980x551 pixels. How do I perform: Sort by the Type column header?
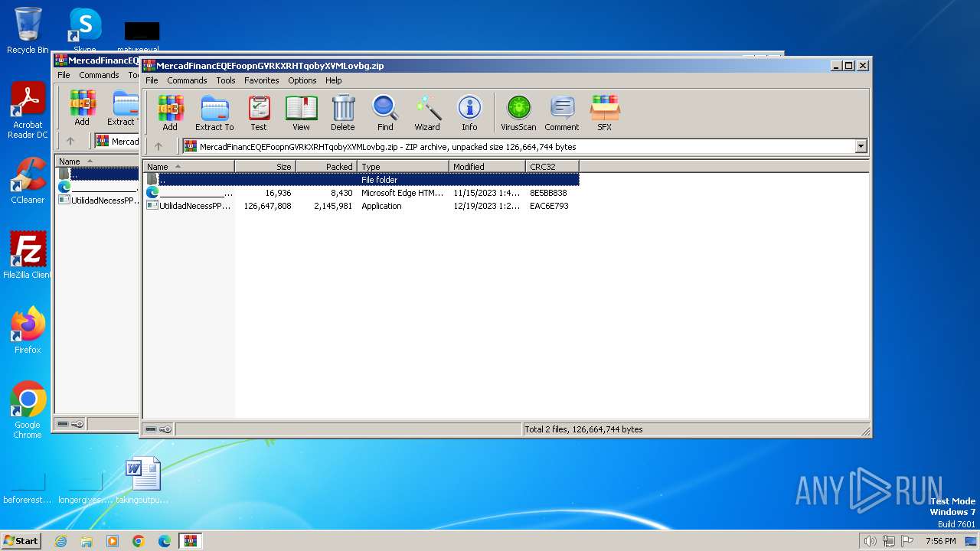point(403,166)
